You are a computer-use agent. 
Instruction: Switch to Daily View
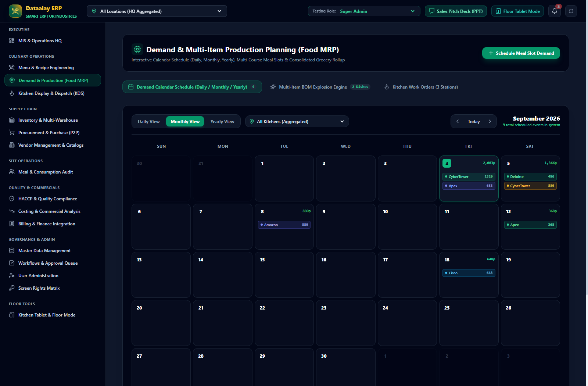[148, 121]
